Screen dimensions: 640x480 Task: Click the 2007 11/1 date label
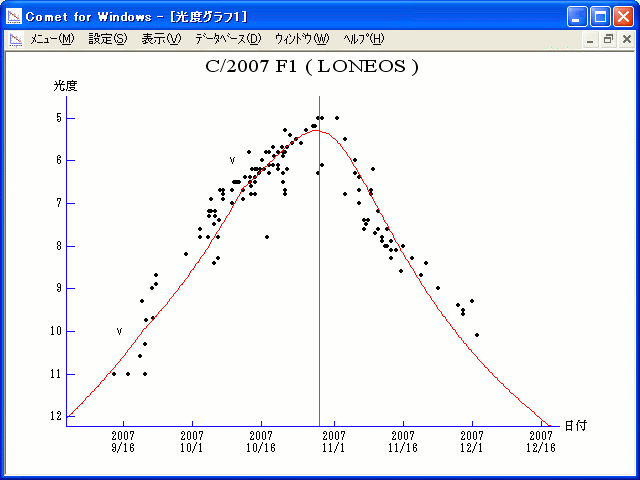(334, 442)
